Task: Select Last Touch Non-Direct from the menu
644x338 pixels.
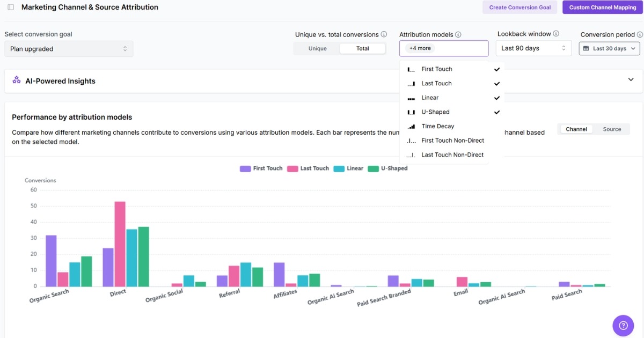Action: point(452,155)
